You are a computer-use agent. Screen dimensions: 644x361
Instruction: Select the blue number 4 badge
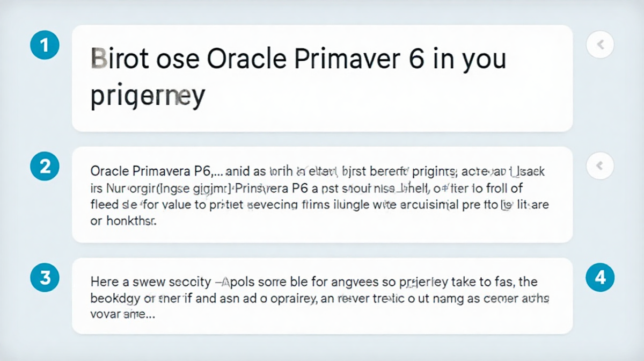[600, 278]
